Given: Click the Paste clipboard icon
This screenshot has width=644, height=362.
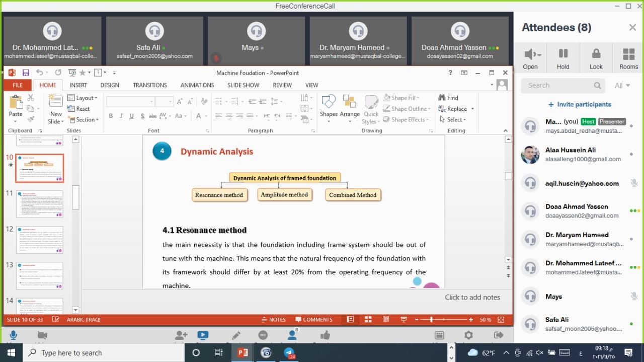Looking at the screenshot, I should pyautogui.click(x=16, y=106).
